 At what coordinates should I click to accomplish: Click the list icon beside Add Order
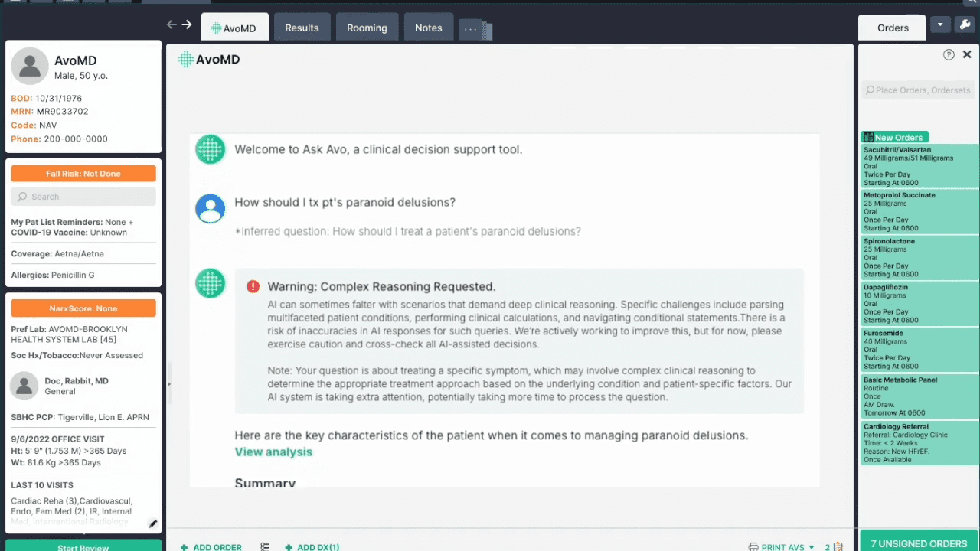[x=265, y=546]
